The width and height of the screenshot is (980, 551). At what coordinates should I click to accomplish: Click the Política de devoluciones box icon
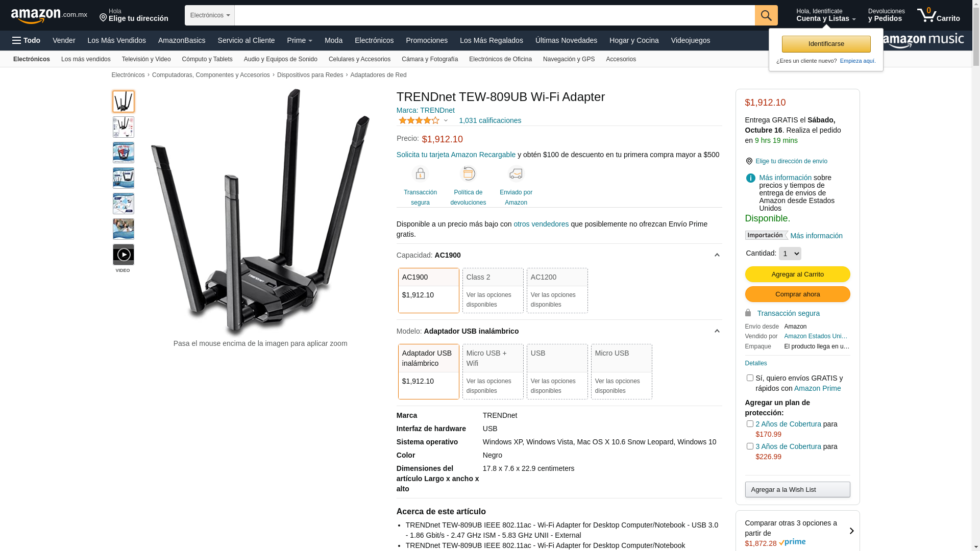(x=468, y=174)
